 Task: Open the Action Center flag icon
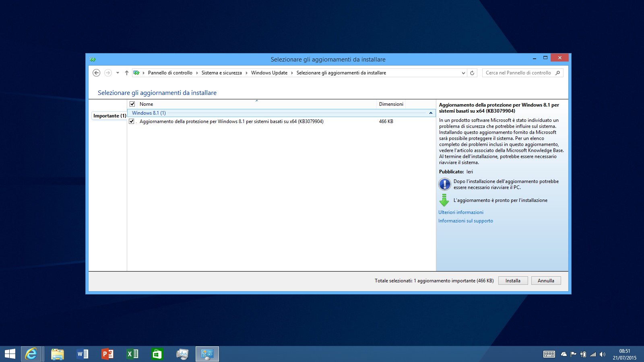pyautogui.click(x=574, y=354)
